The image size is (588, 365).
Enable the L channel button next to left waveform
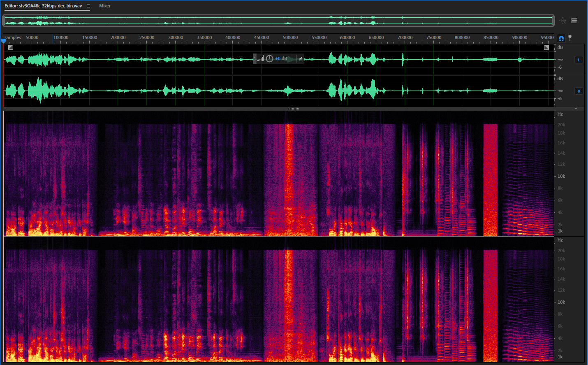579,59
